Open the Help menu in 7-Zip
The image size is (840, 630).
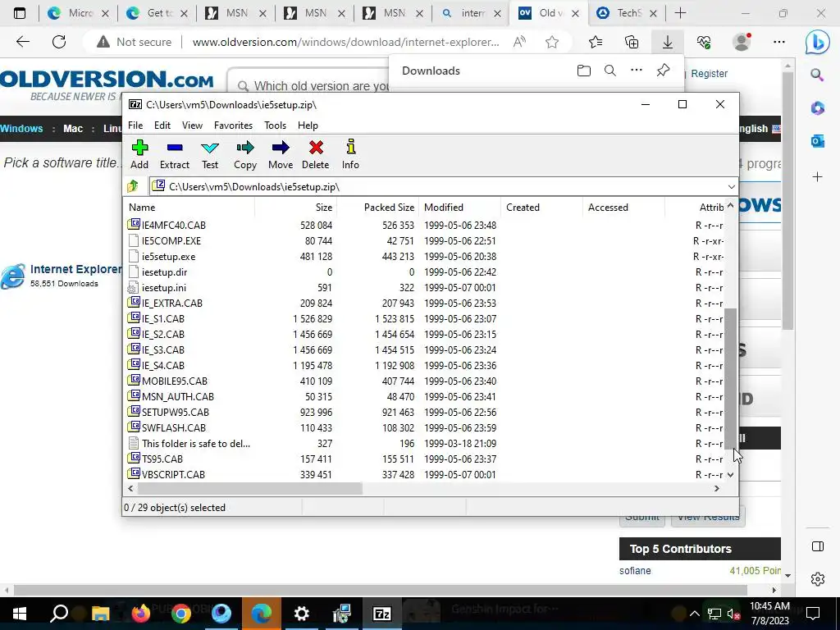point(308,126)
